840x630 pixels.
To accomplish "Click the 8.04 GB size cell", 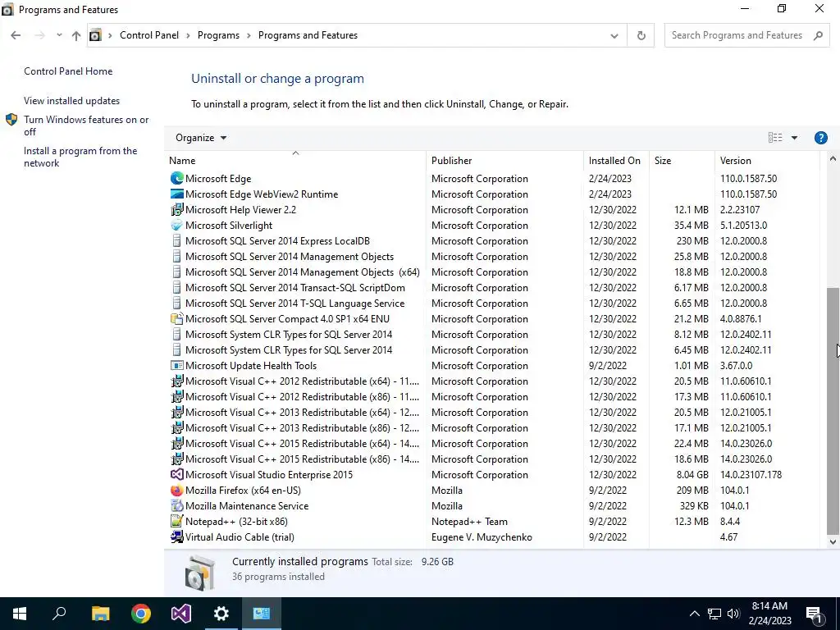I will 692,474.
